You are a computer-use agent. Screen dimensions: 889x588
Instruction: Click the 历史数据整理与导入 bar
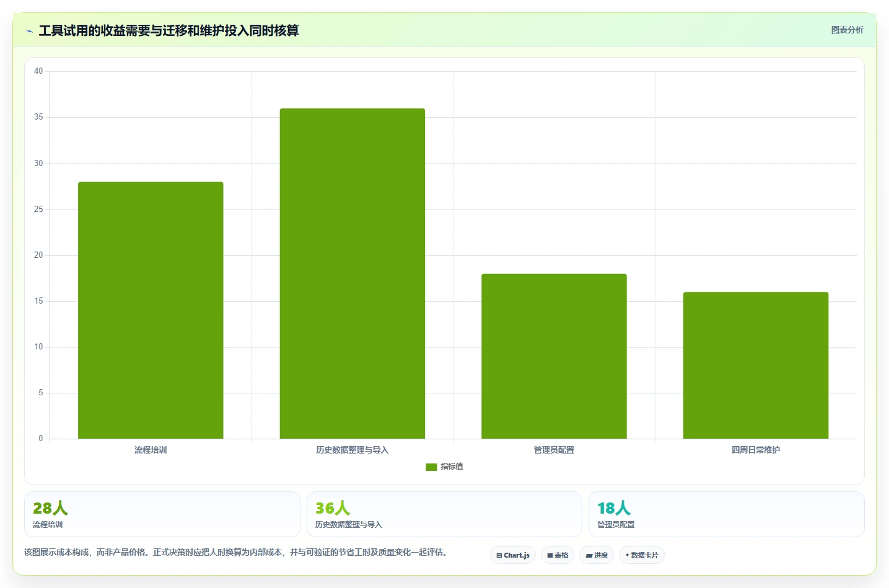(x=353, y=274)
